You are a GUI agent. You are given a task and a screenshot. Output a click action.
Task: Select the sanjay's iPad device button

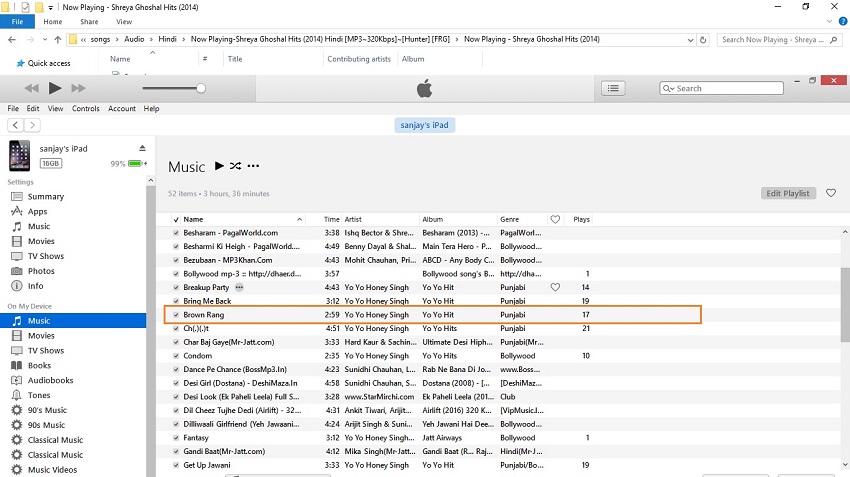click(424, 125)
